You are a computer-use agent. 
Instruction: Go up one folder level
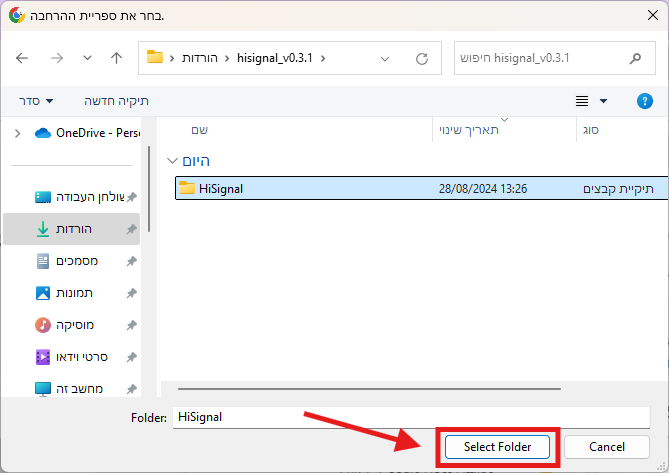pos(116,58)
